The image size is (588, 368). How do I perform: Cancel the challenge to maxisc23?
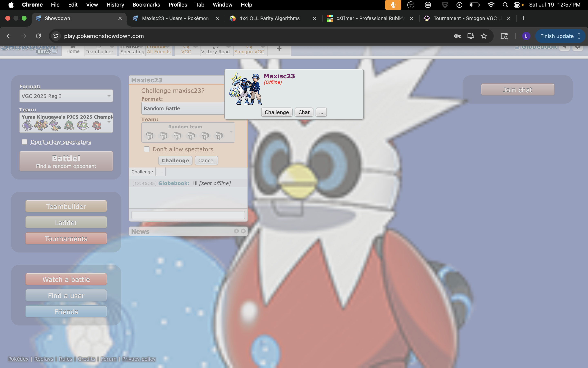tap(206, 160)
